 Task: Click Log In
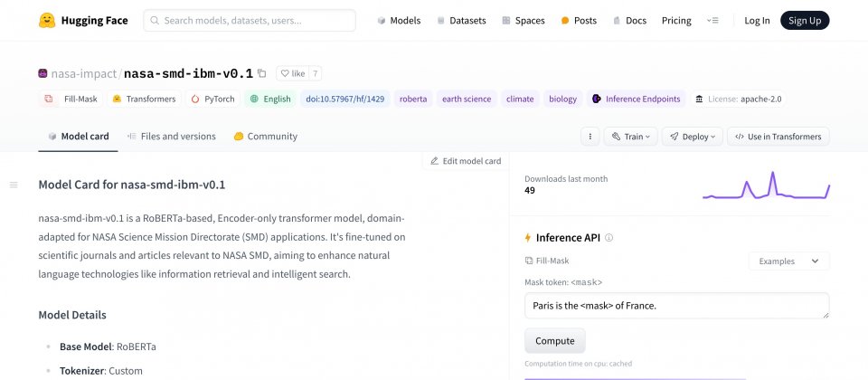tap(757, 21)
